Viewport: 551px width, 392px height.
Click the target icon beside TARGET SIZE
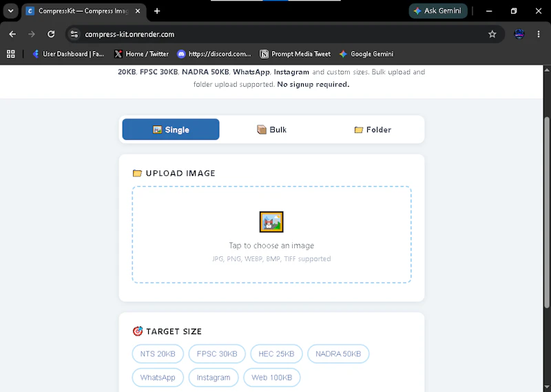(x=137, y=331)
